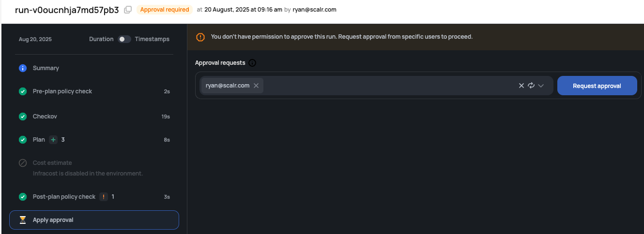The height and width of the screenshot is (234, 644).
Task: Click the info icon beside Approval requests
Action: point(252,63)
